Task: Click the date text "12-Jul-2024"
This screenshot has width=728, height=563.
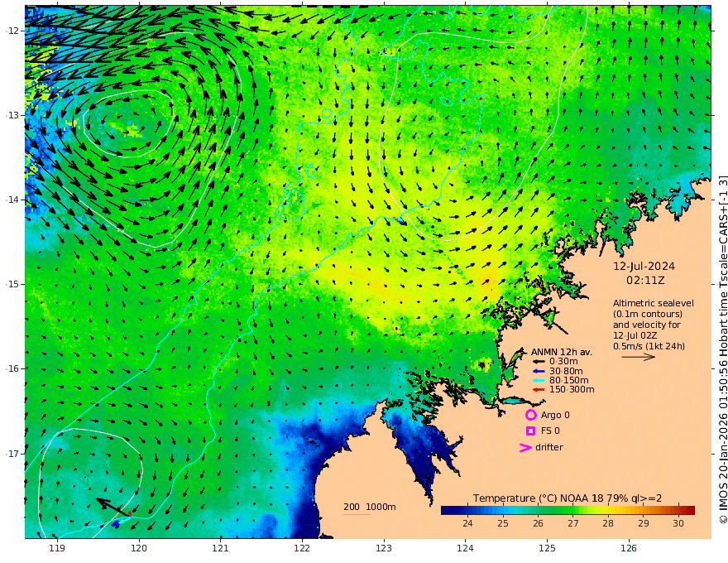Action: click(644, 267)
